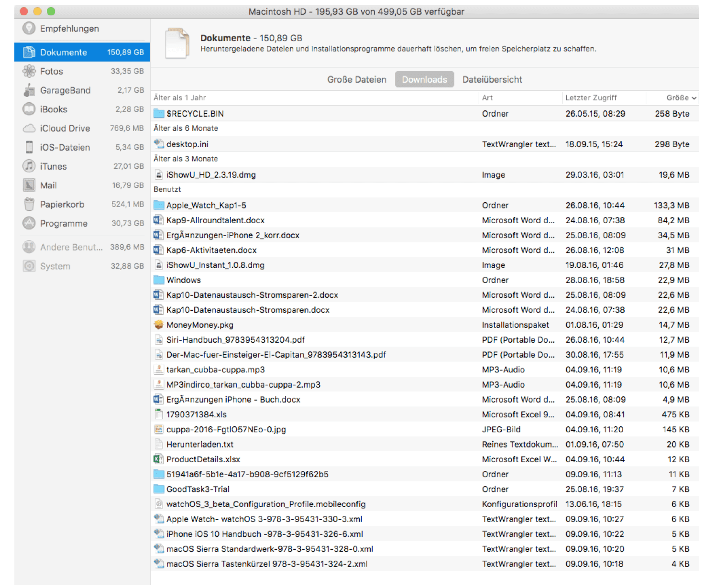Select ErgÃ¤nzungen iPhone - Buch.docx row
The width and height of the screenshot is (727, 588).
(425, 399)
